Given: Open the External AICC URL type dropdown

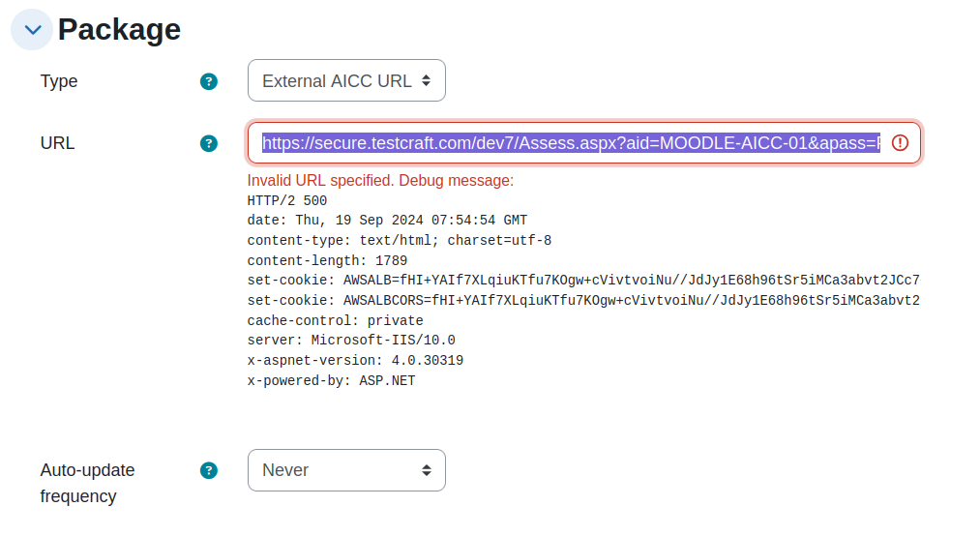Looking at the screenshot, I should [x=346, y=80].
